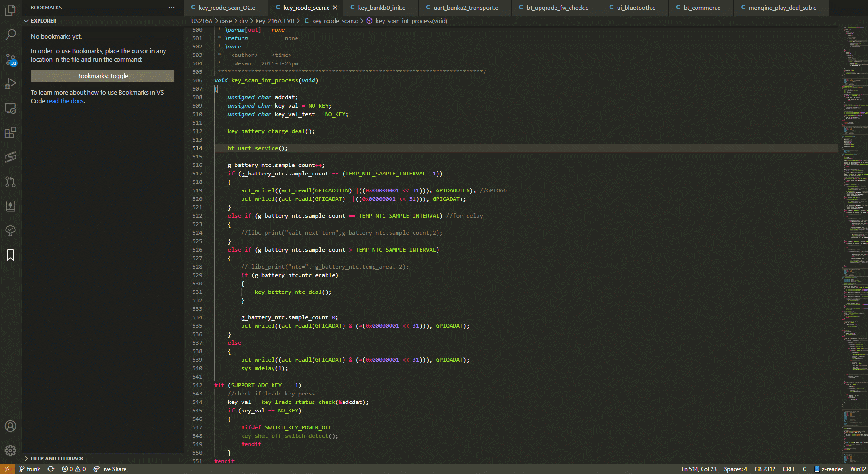Open the Manage settings gear
868x474 pixels.
[10, 450]
